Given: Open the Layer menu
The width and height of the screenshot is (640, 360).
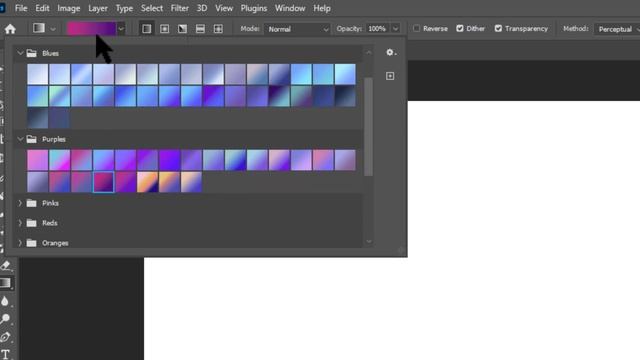Looking at the screenshot, I should pos(98,8).
